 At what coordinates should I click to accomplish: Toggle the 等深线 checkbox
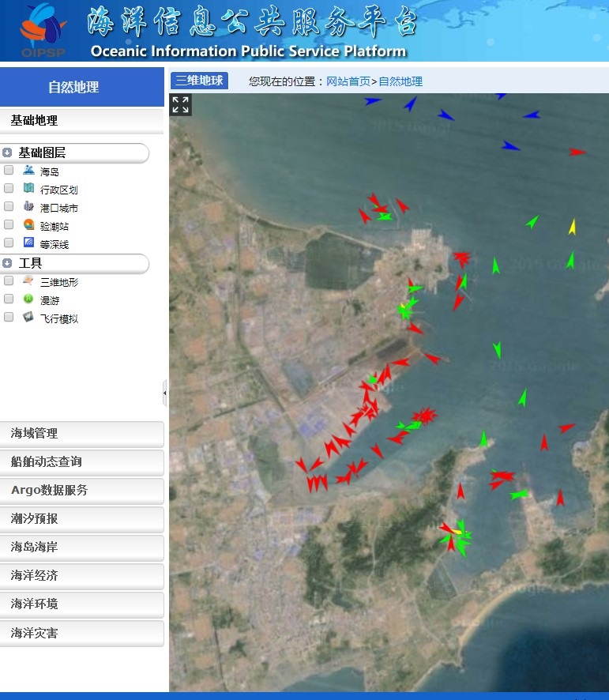(9, 243)
